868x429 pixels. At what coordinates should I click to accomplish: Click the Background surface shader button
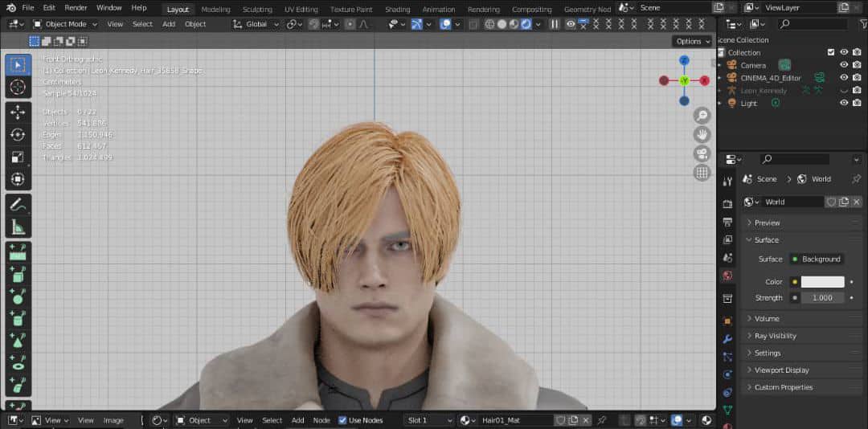(817, 259)
